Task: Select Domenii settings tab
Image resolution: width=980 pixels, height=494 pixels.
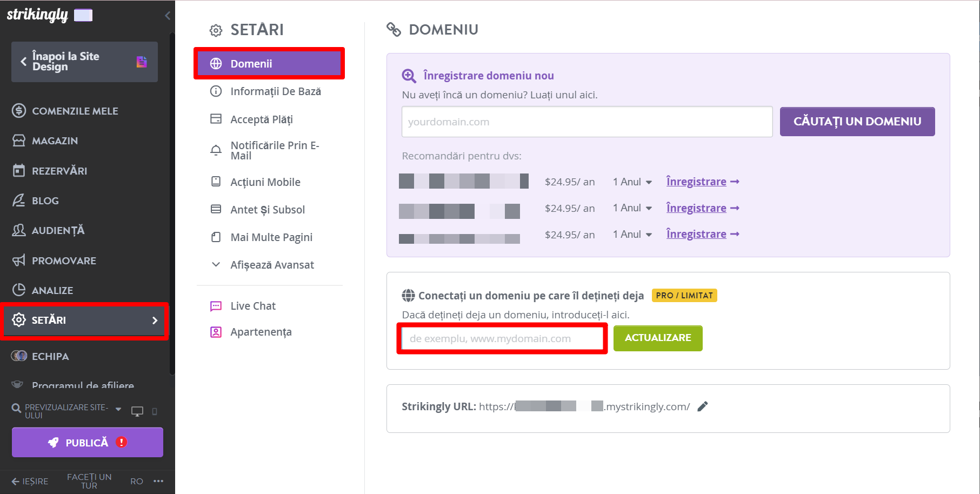Action: (269, 64)
